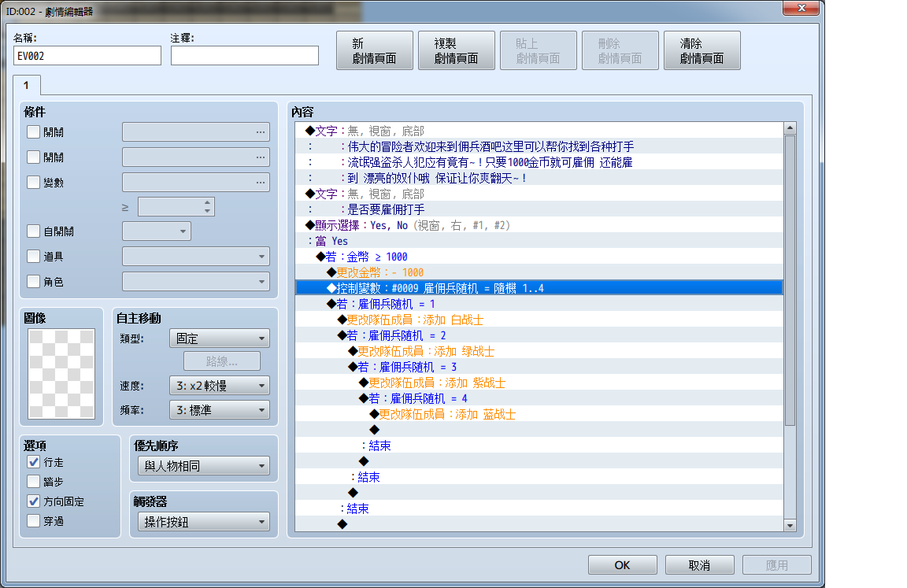This screenshot has width=907, height=588.
Task: Click the scrollbar up arrow in 內容 list
Action: (x=790, y=128)
